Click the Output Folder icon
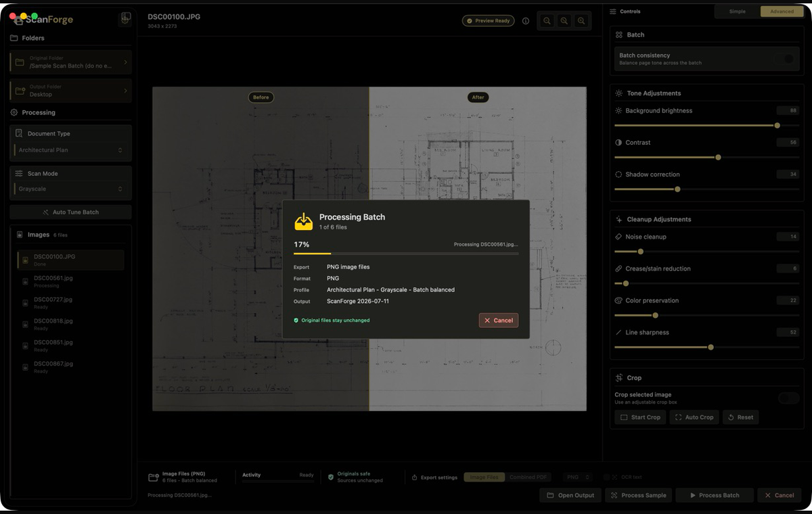Image resolution: width=812 pixels, height=514 pixels. point(22,91)
